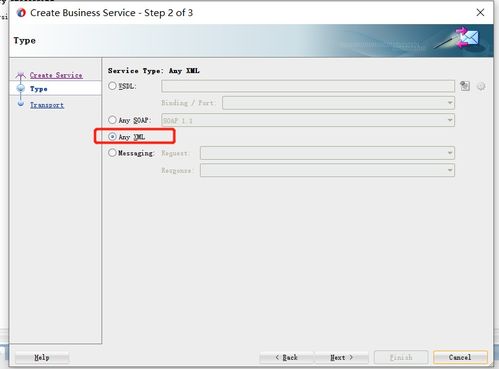Expand the Request messaging dropdown
Screen dimensions: 499x369
(x=327, y=153)
